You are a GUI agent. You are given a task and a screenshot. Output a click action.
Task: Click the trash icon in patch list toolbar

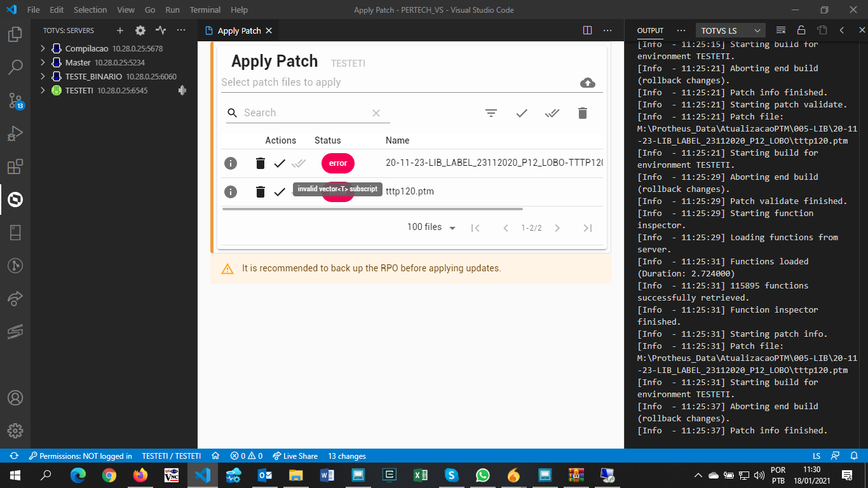click(x=583, y=113)
